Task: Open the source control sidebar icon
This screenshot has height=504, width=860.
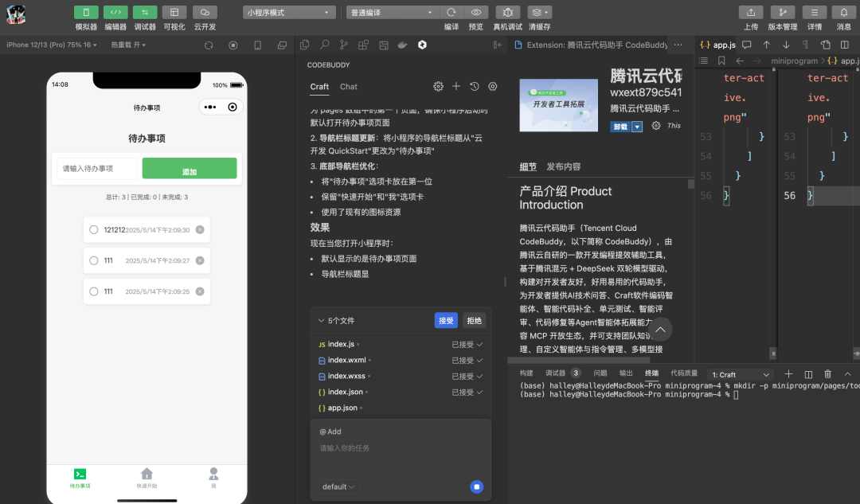Action: (344, 45)
